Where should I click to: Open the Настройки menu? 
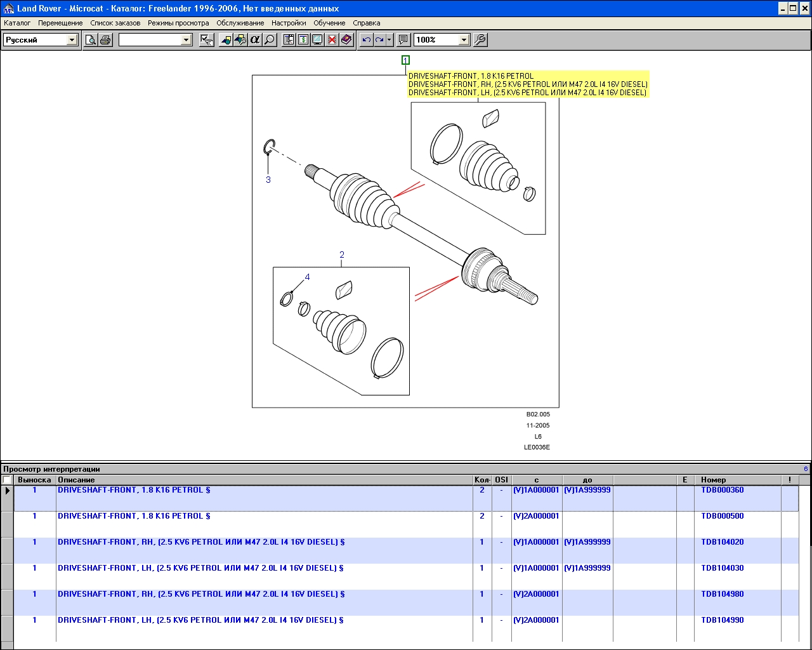click(x=289, y=23)
